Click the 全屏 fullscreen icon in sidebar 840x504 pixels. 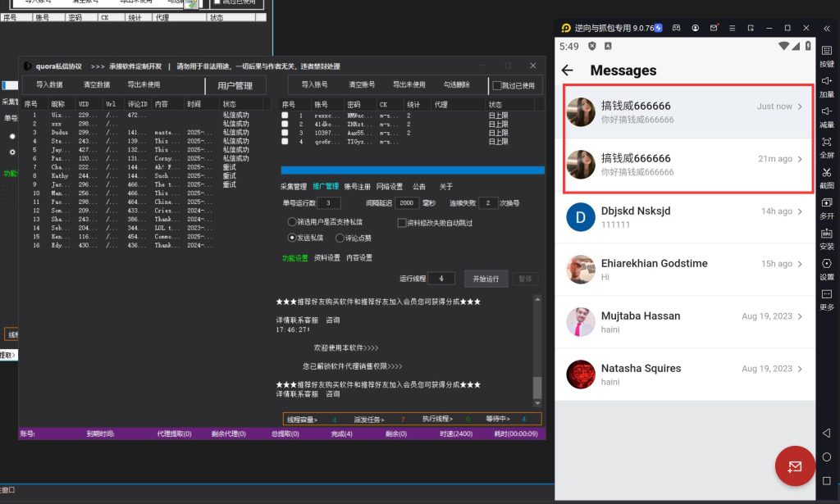pos(826,143)
